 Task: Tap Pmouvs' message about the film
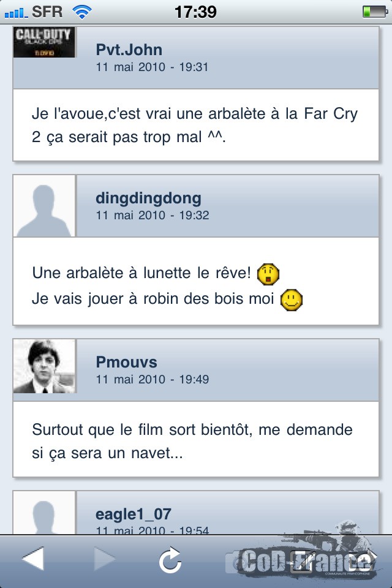pos(192,442)
